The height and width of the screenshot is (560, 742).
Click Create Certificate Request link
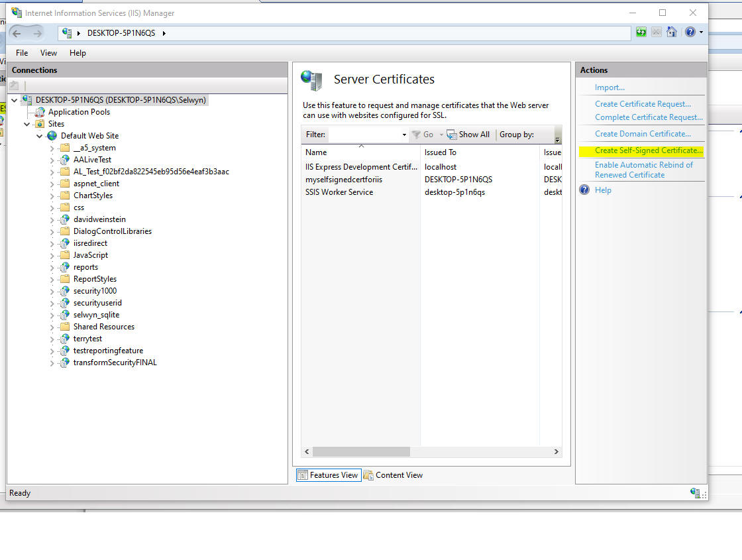pos(643,103)
